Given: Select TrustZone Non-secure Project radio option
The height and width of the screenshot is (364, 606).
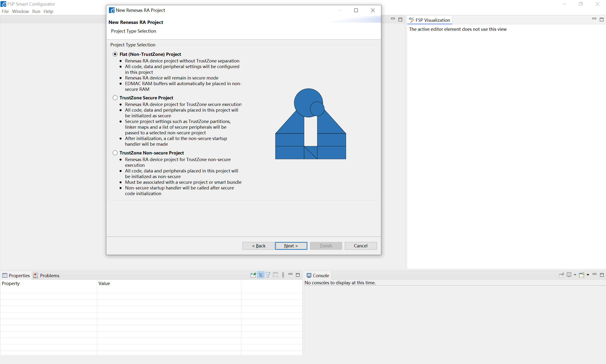Looking at the screenshot, I should pos(115,153).
